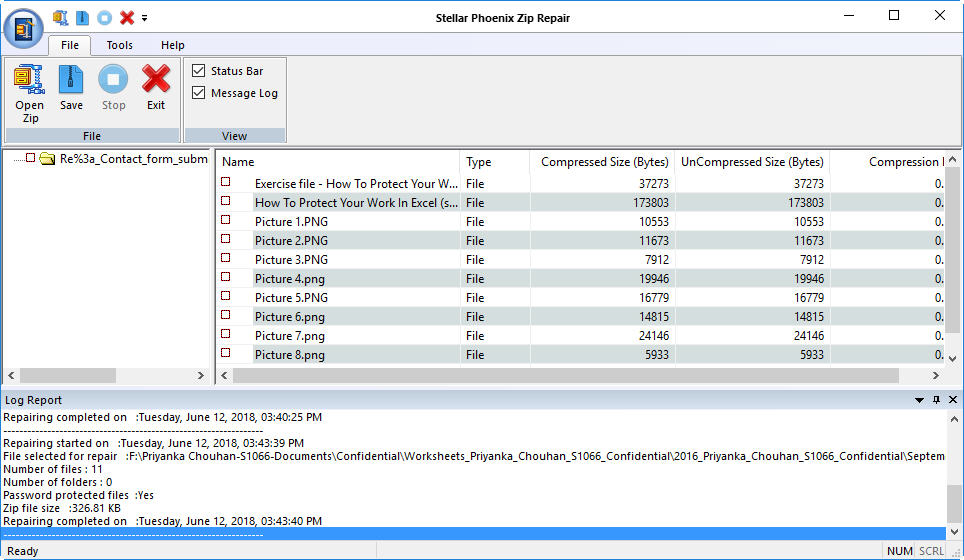Click the highlighted dashed line in Log Report
Screen dimensions: 964x560
(x=473, y=534)
